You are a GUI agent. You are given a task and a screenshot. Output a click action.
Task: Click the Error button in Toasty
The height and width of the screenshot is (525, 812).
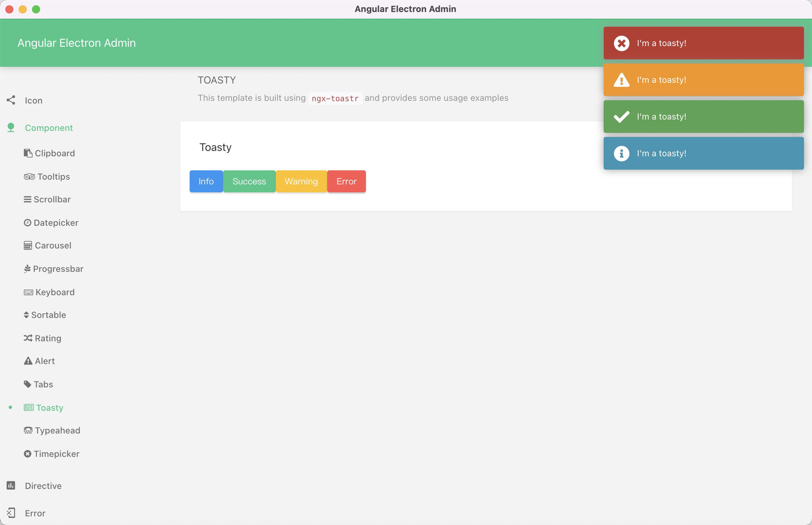346,181
